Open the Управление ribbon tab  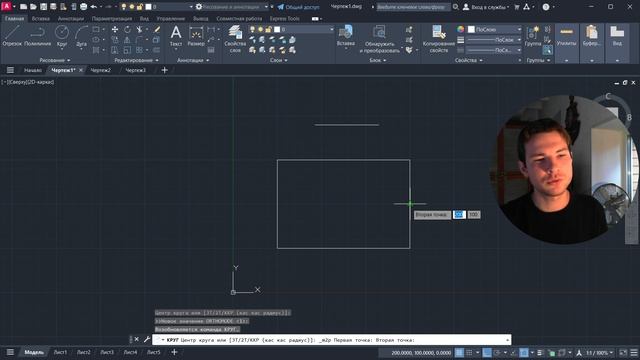(171, 18)
